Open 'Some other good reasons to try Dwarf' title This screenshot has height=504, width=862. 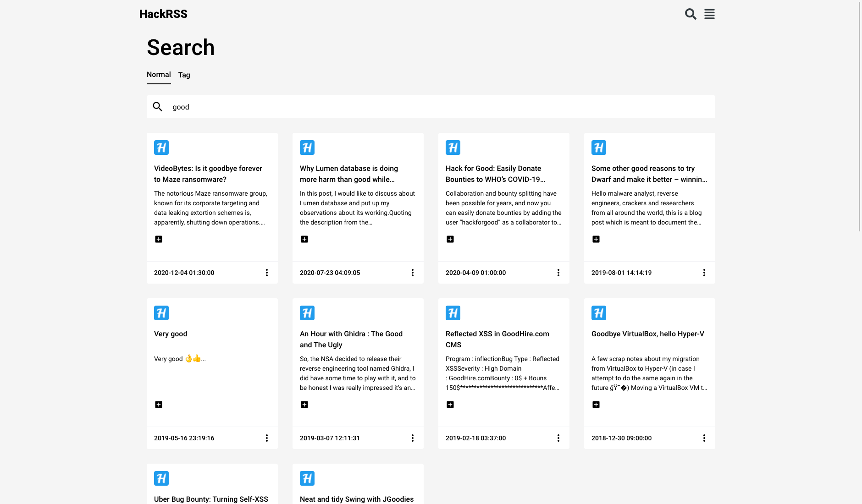click(x=649, y=174)
